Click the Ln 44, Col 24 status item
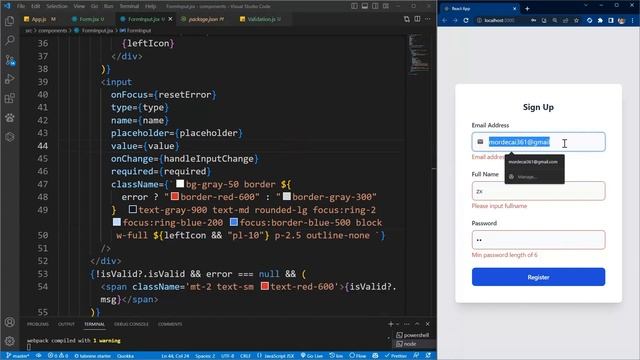This screenshot has width=640, height=360. pyautogui.click(x=175, y=356)
